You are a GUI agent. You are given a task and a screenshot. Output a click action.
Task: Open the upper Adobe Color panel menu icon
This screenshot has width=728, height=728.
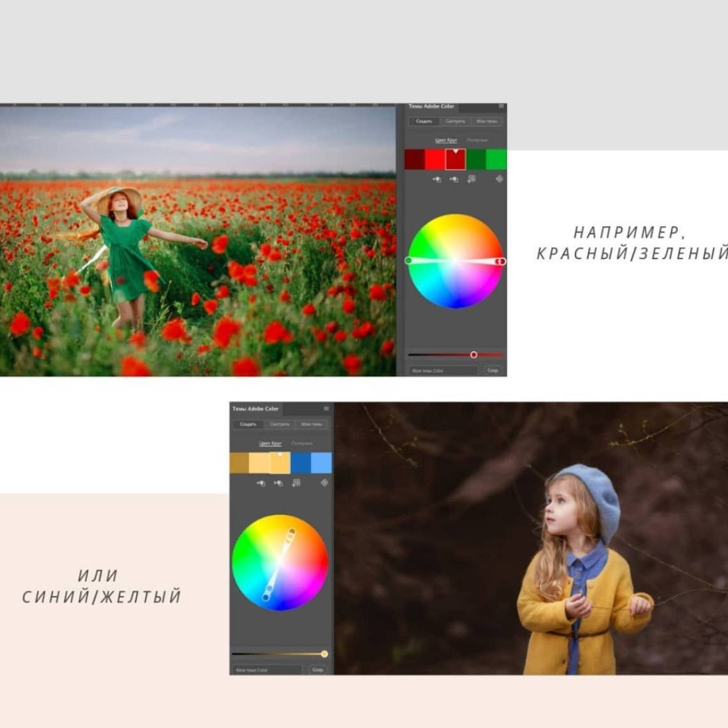tap(501, 106)
